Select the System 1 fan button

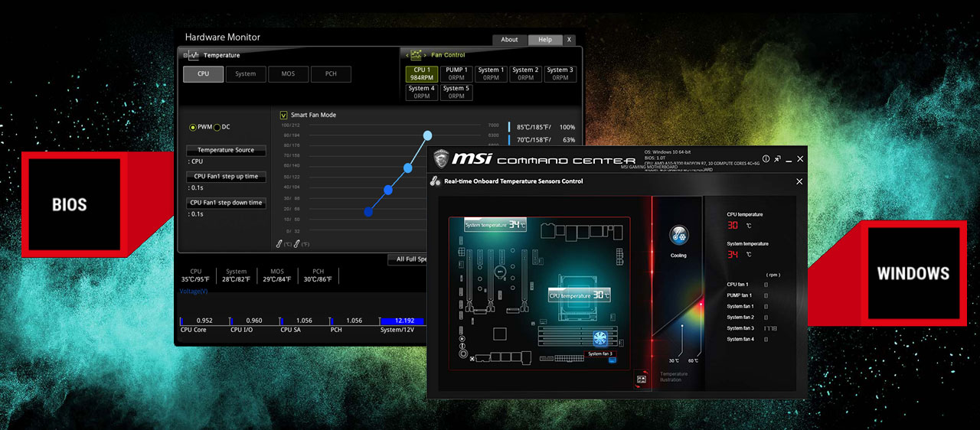pyautogui.click(x=492, y=73)
